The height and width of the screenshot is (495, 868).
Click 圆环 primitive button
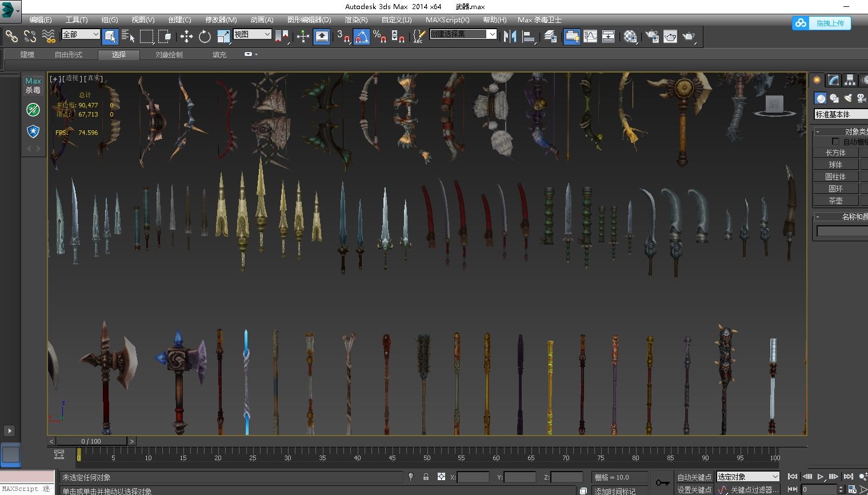point(835,189)
